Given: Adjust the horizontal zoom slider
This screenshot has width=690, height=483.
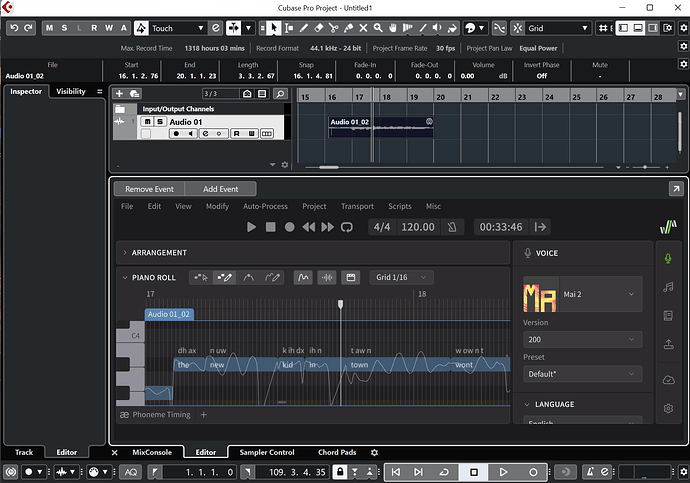Looking at the screenshot, I should pos(645,167).
